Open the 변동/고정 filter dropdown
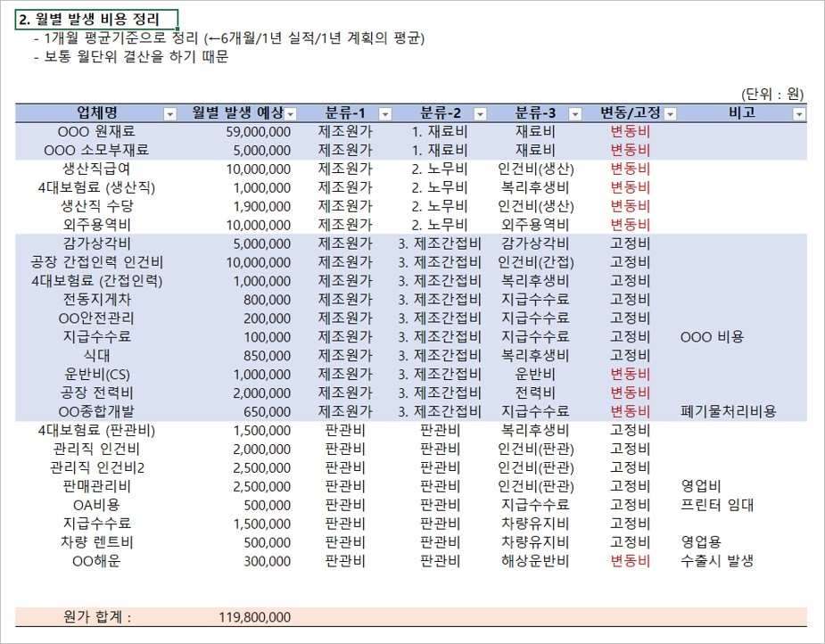The image size is (825, 644). coord(670,113)
